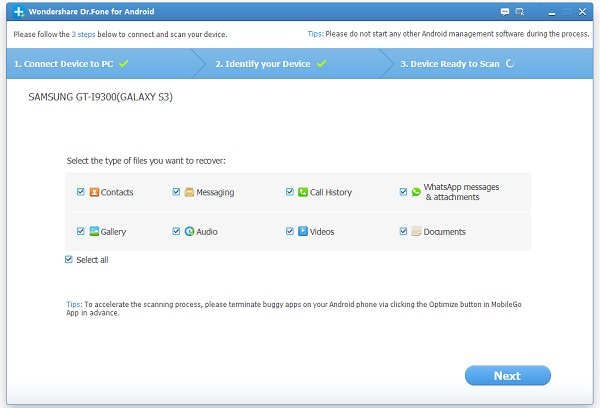Click the green checkmark beside Identify your Device

321,64
